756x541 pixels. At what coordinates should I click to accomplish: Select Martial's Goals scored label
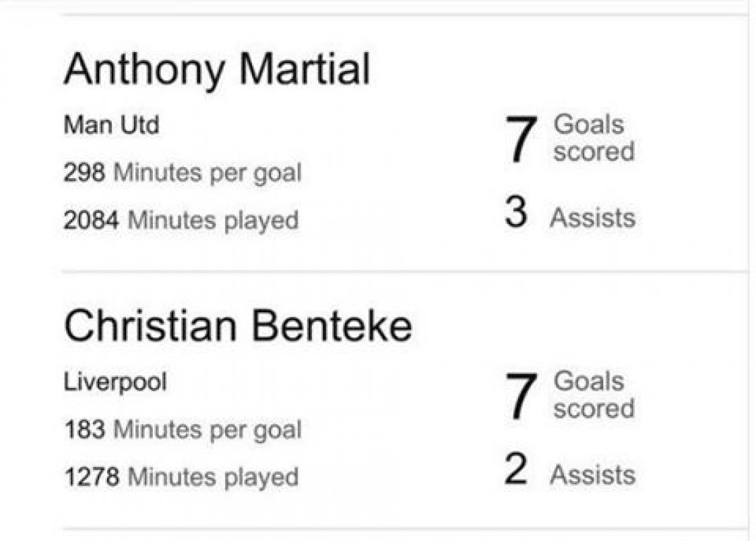click(x=594, y=139)
